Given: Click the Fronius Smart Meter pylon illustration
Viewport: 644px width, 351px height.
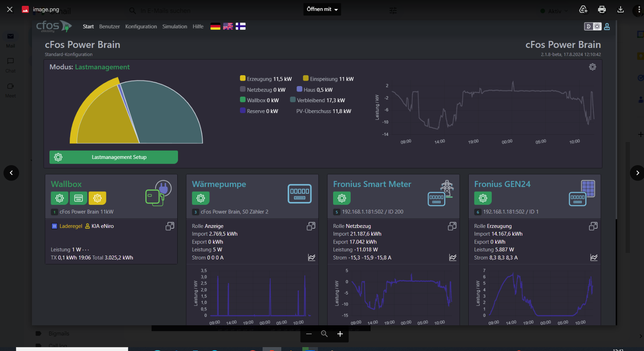Looking at the screenshot, I should pos(441,193).
